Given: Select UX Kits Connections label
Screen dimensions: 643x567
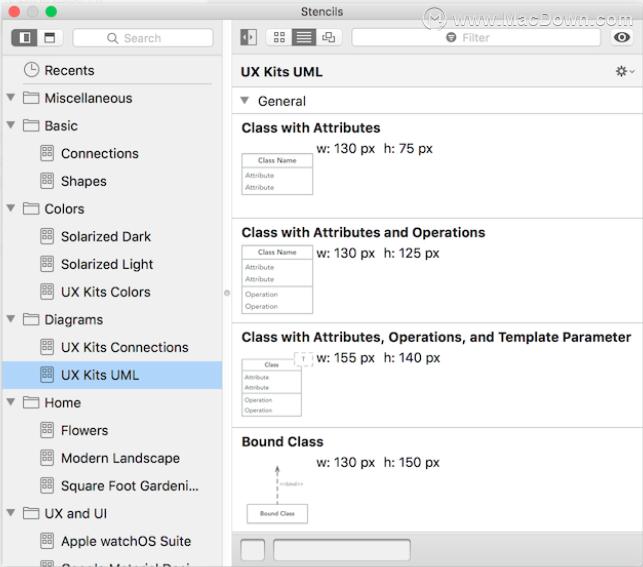Looking at the screenshot, I should 125,347.
